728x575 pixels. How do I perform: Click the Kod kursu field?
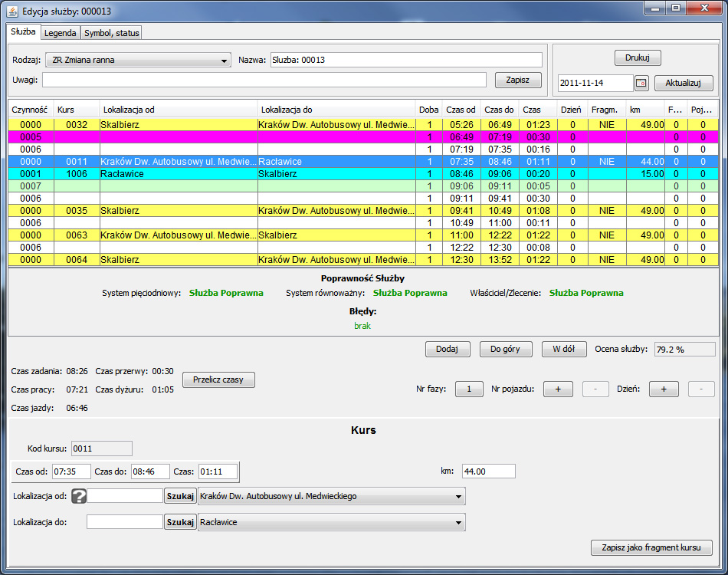(102, 449)
